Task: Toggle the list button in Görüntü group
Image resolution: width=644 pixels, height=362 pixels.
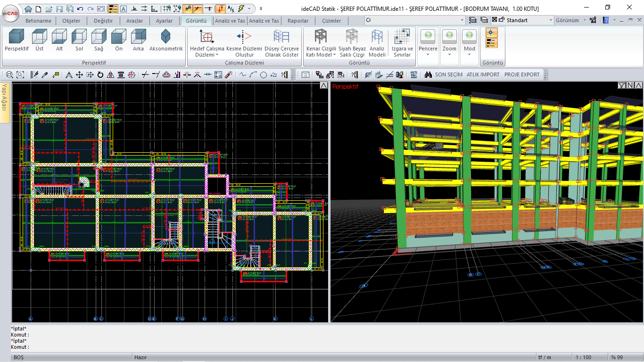Action: 492,43
